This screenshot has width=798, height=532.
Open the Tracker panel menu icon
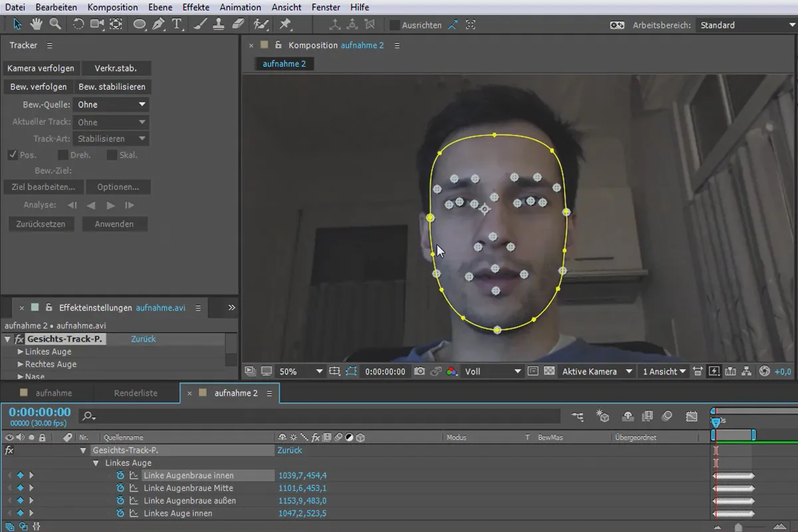49,45
